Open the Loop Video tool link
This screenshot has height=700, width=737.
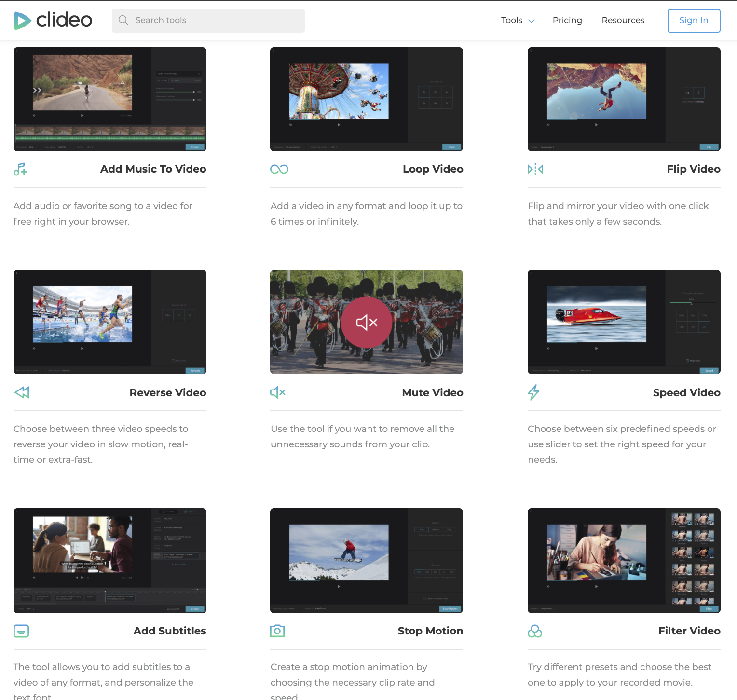pos(432,169)
